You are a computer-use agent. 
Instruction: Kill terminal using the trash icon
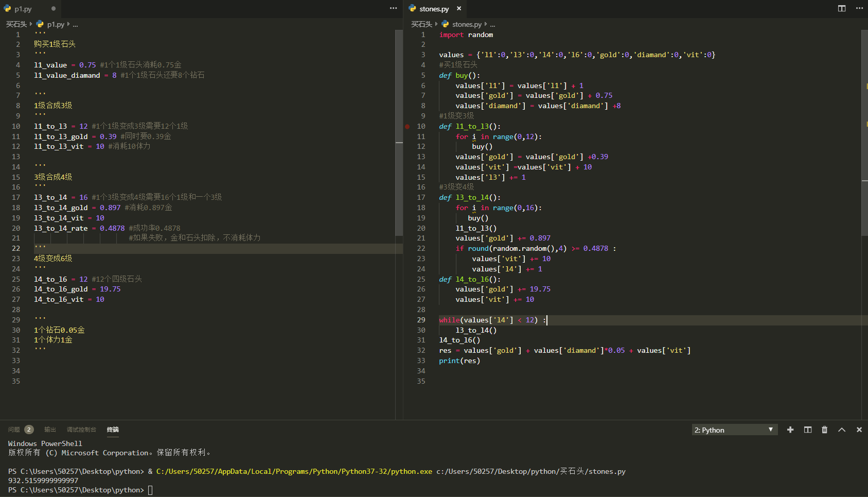(x=825, y=430)
